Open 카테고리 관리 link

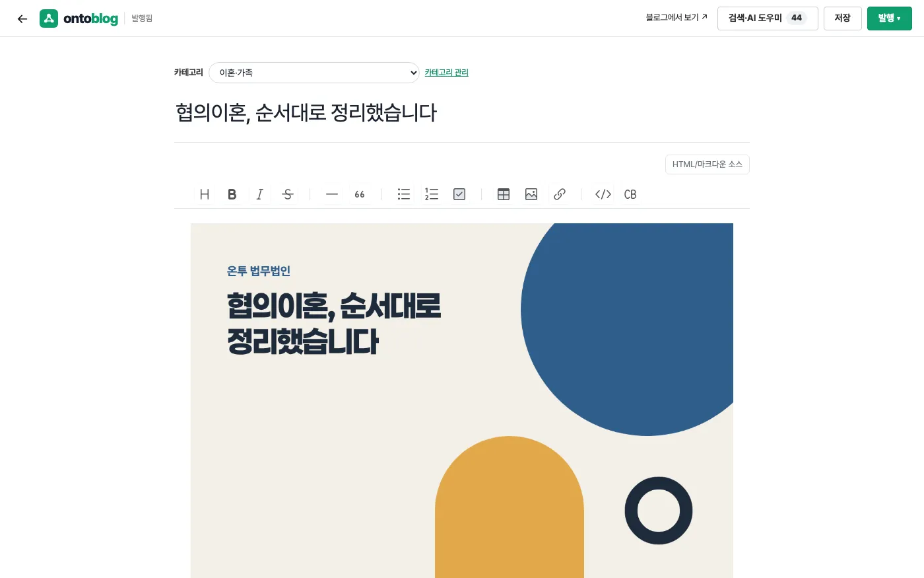coord(447,73)
